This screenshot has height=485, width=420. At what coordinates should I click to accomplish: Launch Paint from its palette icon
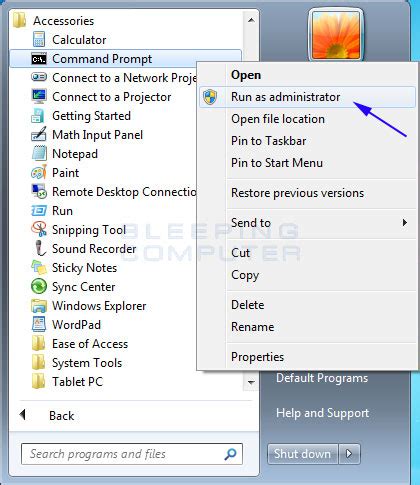(x=39, y=173)
